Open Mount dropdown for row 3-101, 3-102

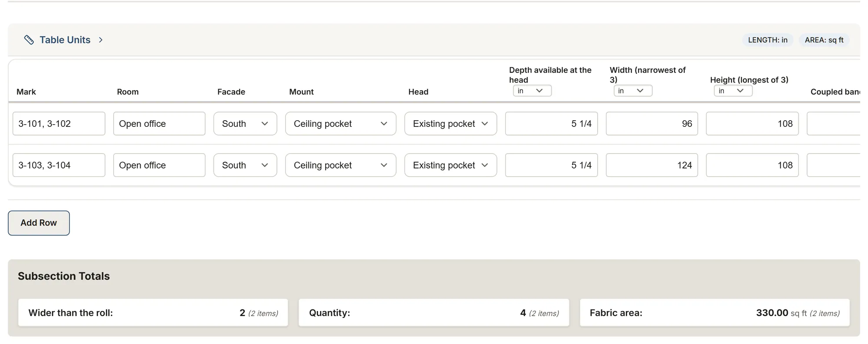(341, 124)
